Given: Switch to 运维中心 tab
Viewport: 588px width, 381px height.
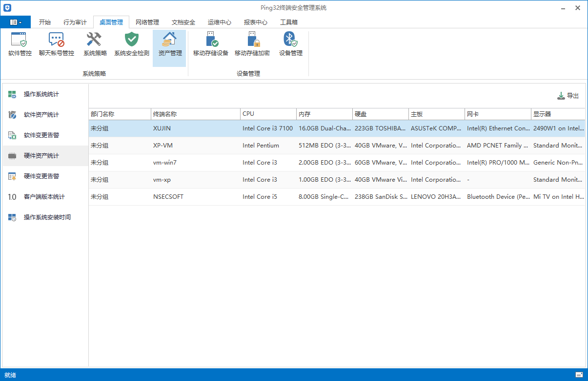Looking at the screenshot, I should click(x=220, y=22).
